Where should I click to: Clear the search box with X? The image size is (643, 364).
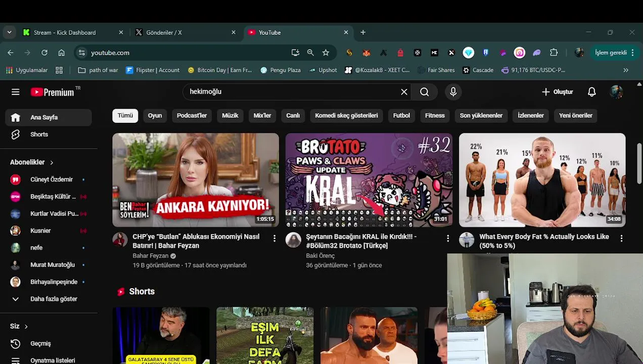coord(404,92)
